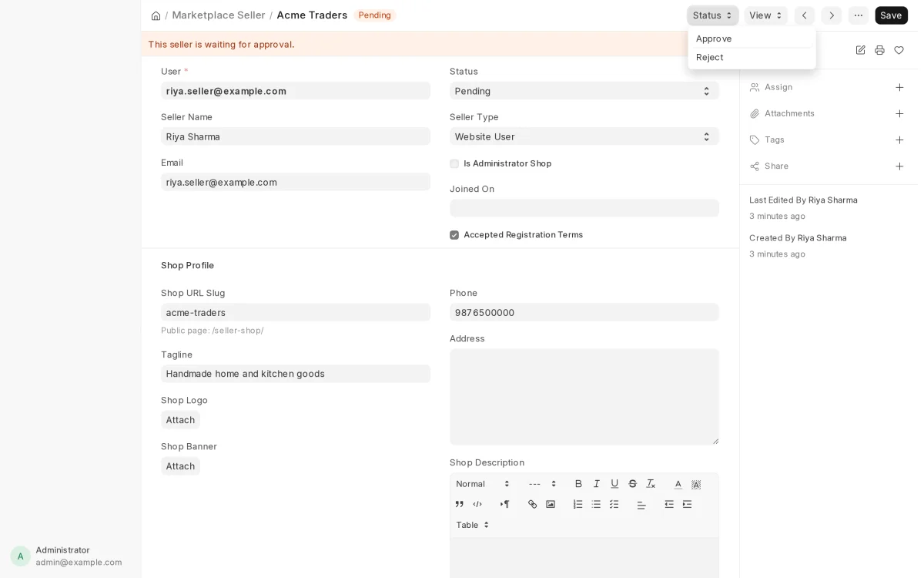Open the three-dots more options menu
This screenshot has width=924, height=578.
point(859,15)
